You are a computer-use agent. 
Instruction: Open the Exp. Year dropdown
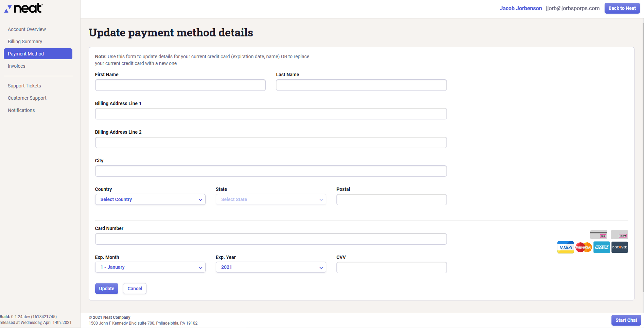pos(271,267)
